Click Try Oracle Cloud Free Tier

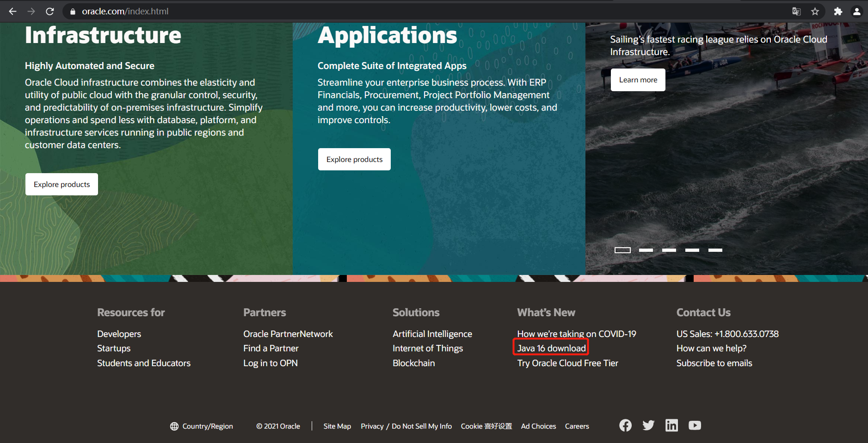(568, 363)
